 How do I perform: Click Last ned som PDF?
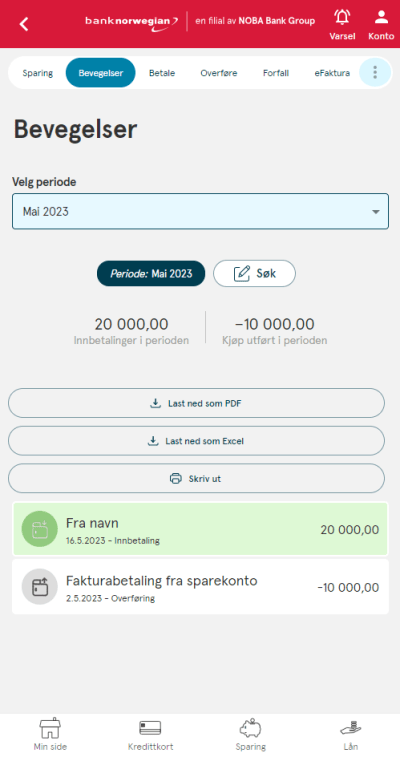(x=196, y=403)
